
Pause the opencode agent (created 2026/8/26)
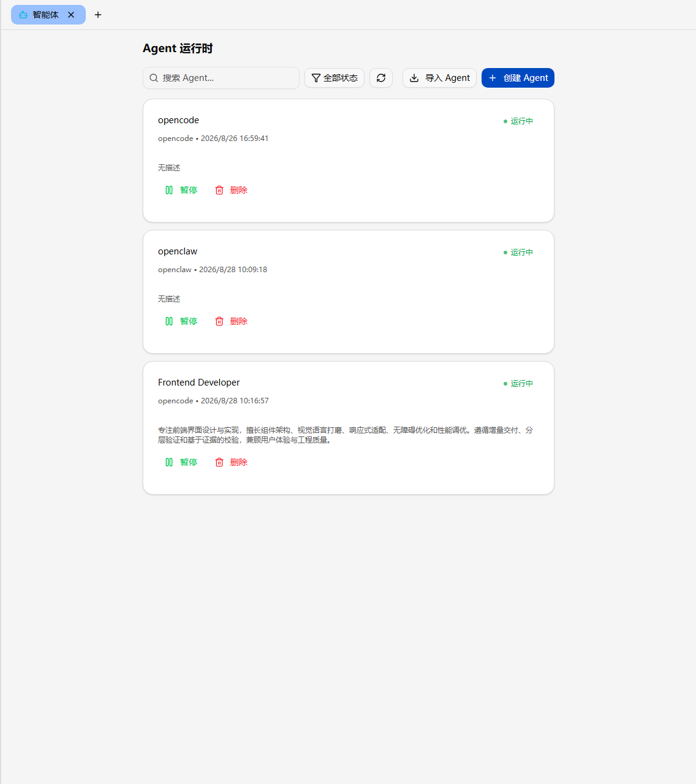point(181,190)
